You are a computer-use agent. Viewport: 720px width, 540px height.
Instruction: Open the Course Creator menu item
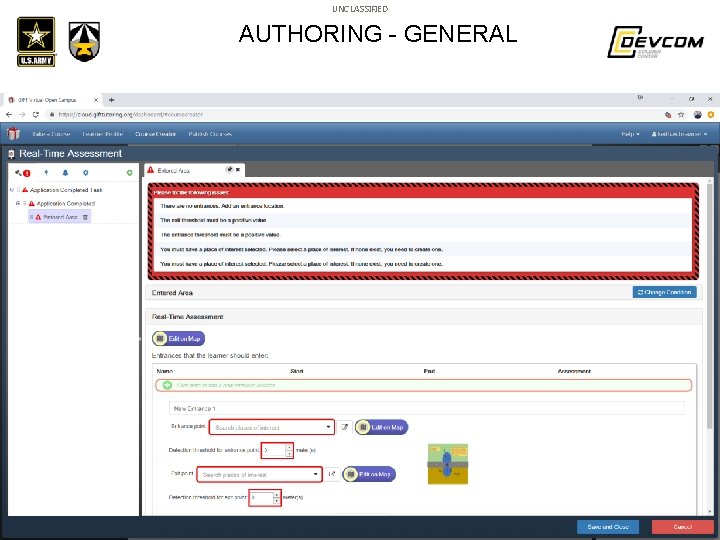coord(155,134)
